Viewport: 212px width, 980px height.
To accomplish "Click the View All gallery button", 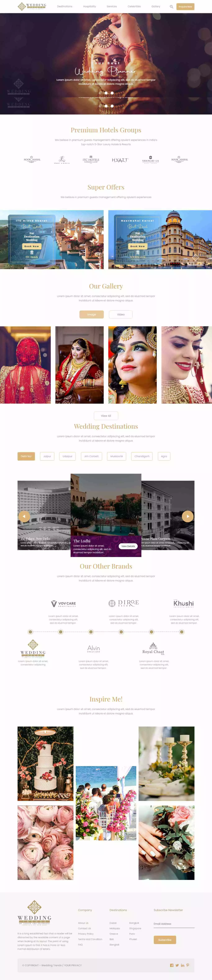I will point(106,416).
